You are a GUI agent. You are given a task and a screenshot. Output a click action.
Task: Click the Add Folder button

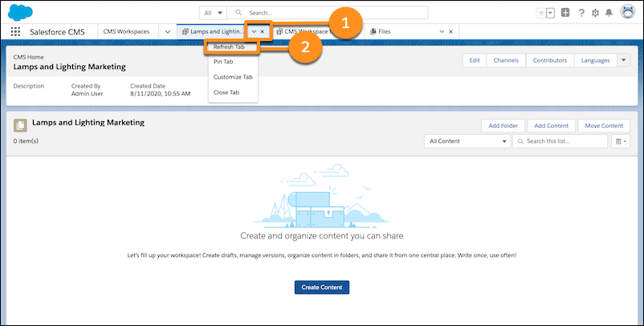pos(503,125)
